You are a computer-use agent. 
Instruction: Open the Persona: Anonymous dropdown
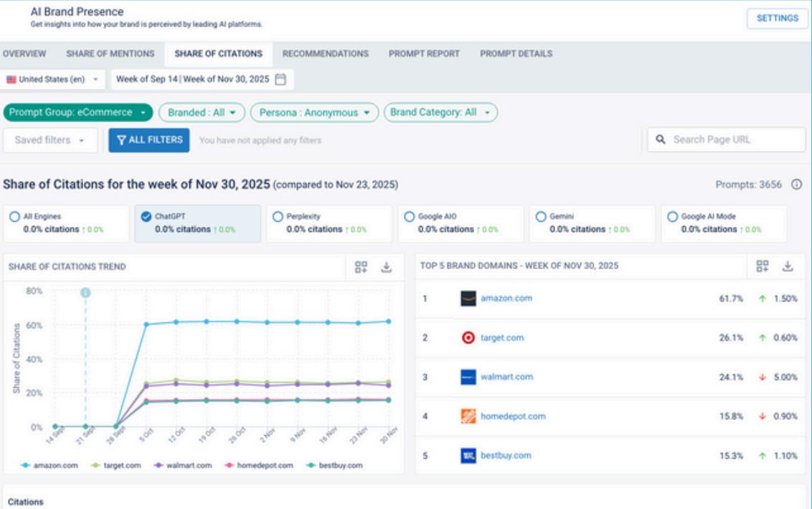(x=314, y=113)
